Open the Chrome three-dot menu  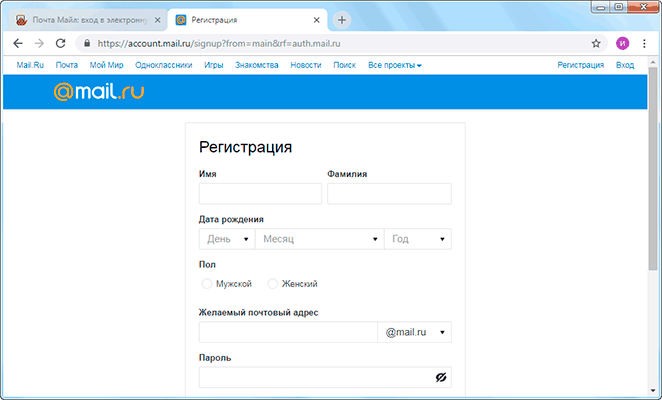645,44
